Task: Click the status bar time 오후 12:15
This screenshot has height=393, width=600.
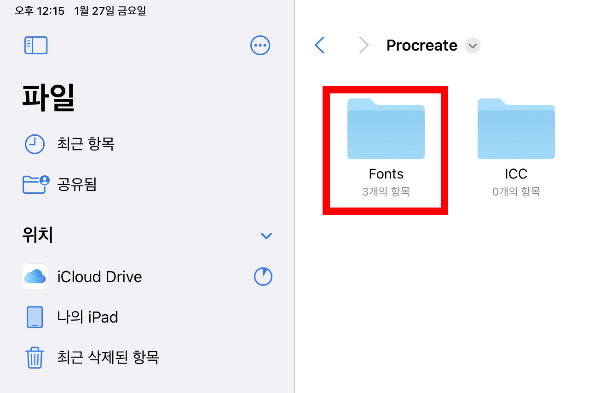Action: pos(39,11)
